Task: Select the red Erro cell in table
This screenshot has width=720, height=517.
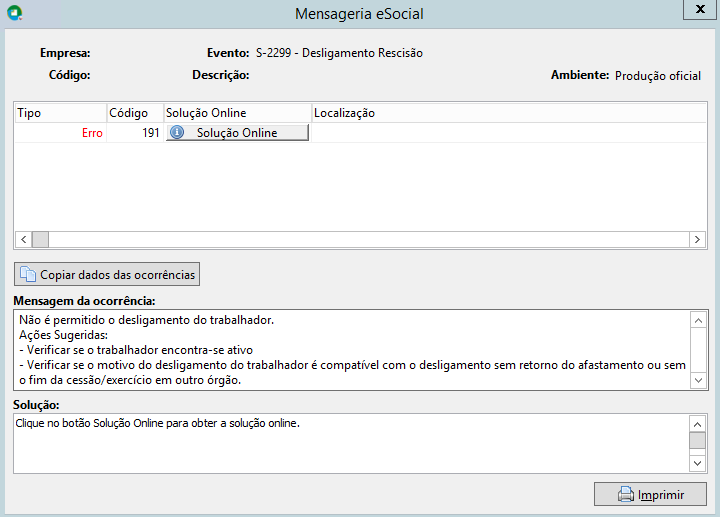Action: click(x=61, y=133)
